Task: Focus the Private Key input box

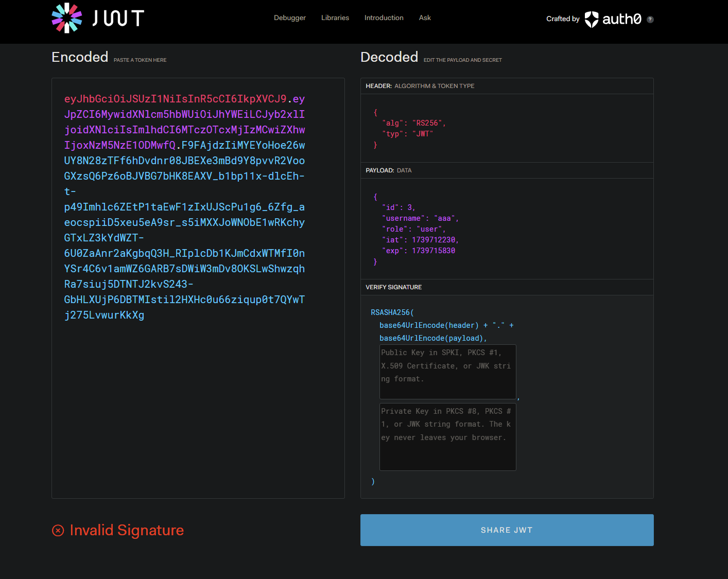Action: (447, 436)
